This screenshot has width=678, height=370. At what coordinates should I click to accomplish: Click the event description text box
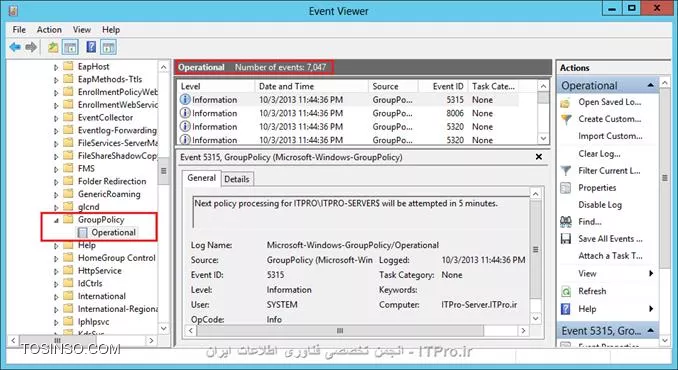point(361,212)
